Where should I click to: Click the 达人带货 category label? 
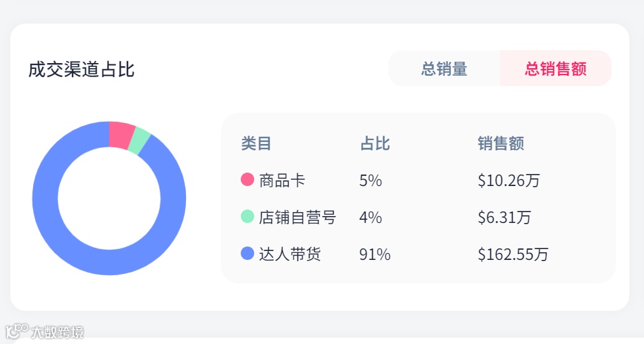click(290, 254)
